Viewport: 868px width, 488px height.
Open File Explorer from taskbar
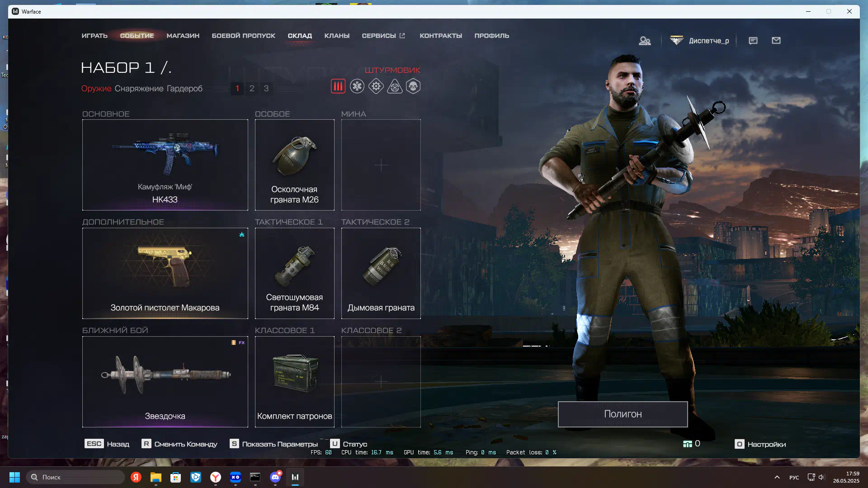pyautogui.click(x=156, y=477)
